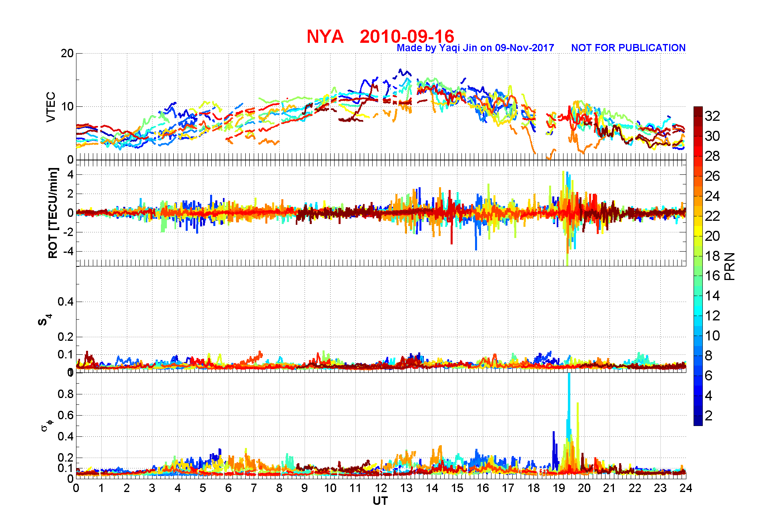Click the colorbar tick label 2
The width and height of the screenshot is (762, 532).
tap(708, 416)
